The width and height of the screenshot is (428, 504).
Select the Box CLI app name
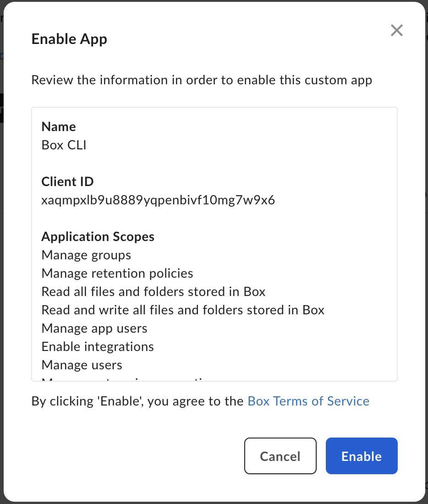(x=64, y=145)
